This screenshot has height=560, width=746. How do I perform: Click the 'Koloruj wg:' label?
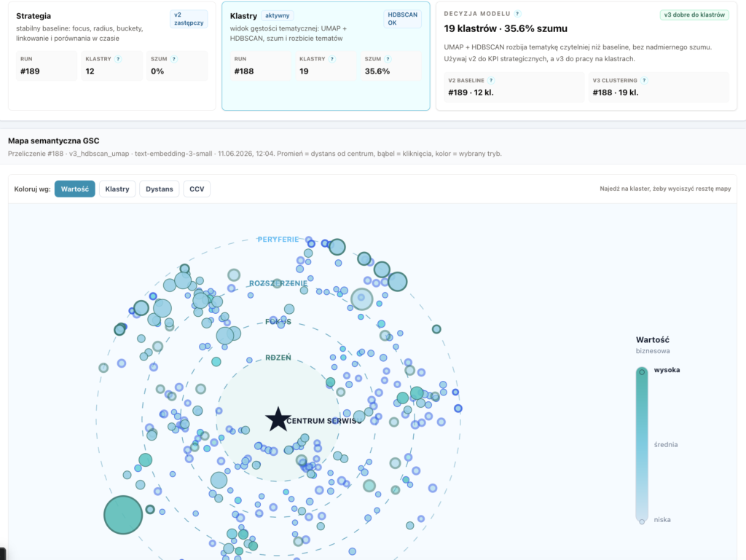32,189
